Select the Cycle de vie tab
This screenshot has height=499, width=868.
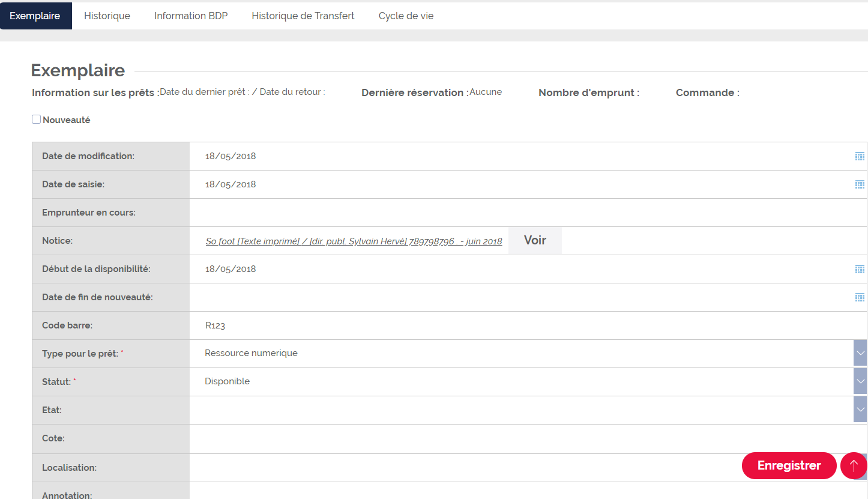pyautogui.click(x=406, y=16)
